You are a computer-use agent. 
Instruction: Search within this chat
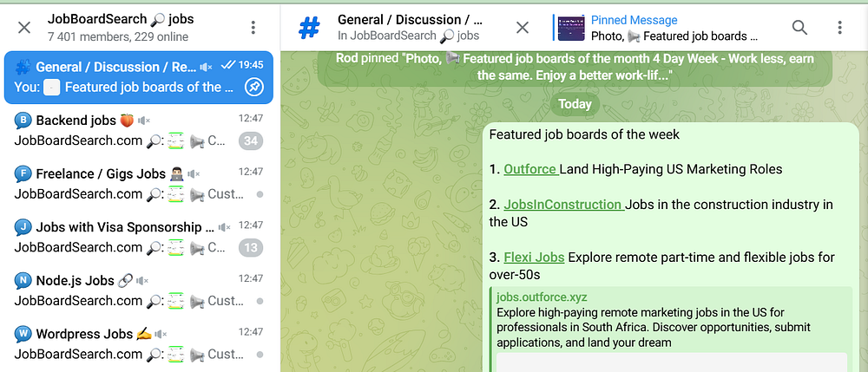coord(799,28)
